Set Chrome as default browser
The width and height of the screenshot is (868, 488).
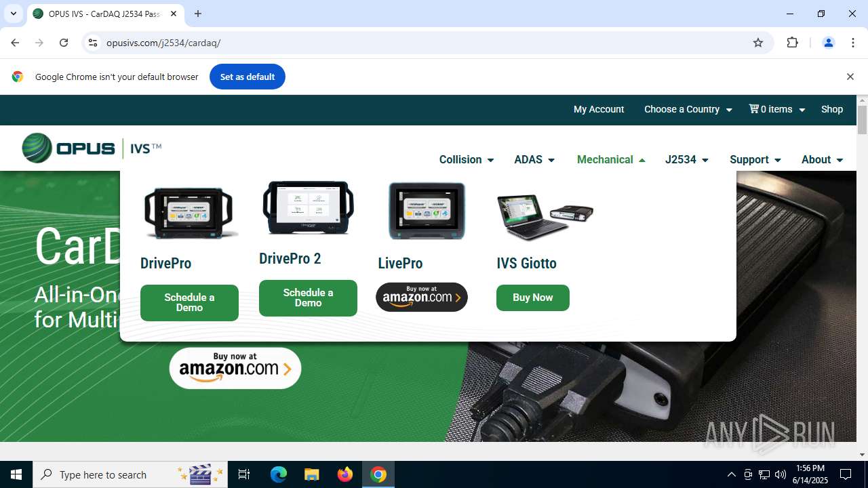pos(248,77)
